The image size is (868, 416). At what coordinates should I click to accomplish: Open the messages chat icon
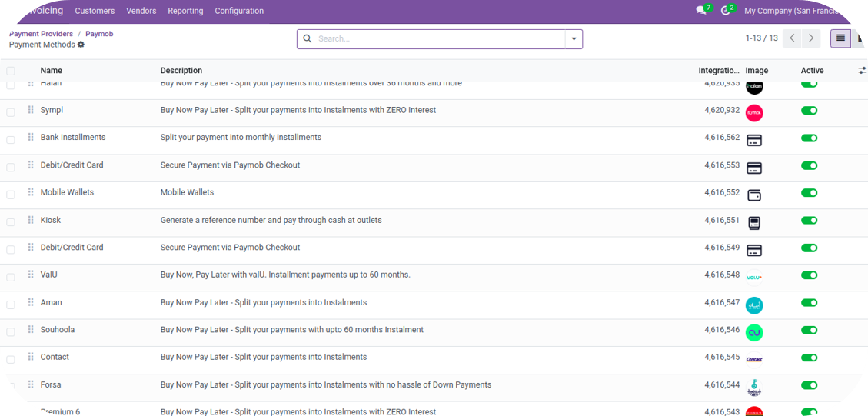point(701,11)
